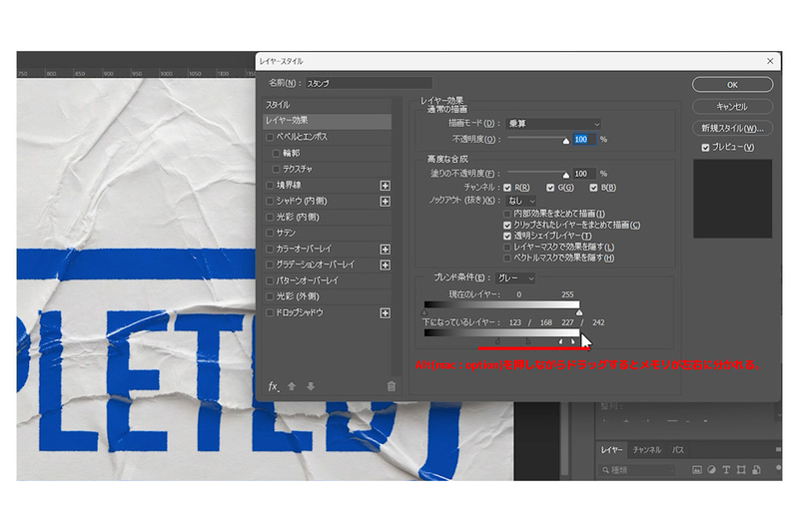Click the adjustment layer filter icon

pos(711,469)
